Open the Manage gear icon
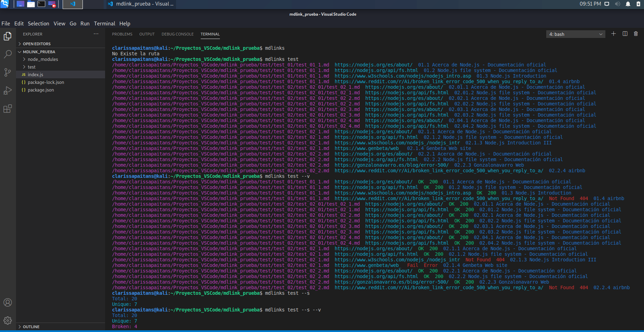The height and width of the screenshot is (332, 644). 8,320
